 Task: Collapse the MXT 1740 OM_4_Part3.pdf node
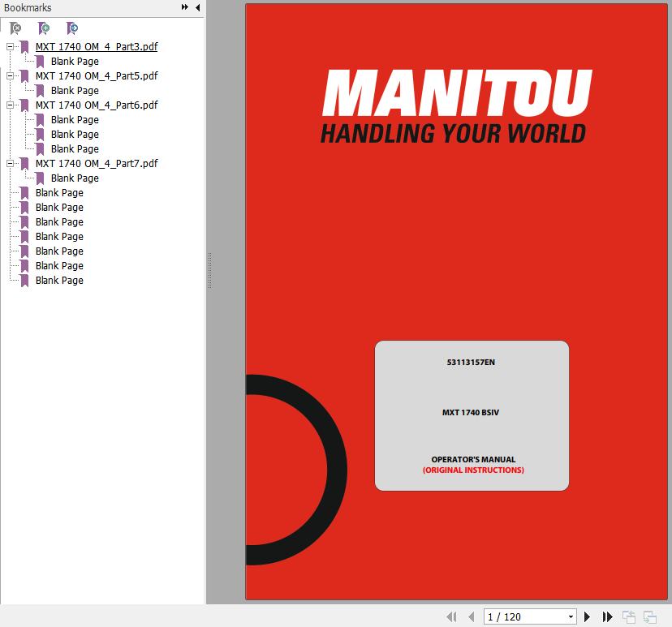(10, 47)
